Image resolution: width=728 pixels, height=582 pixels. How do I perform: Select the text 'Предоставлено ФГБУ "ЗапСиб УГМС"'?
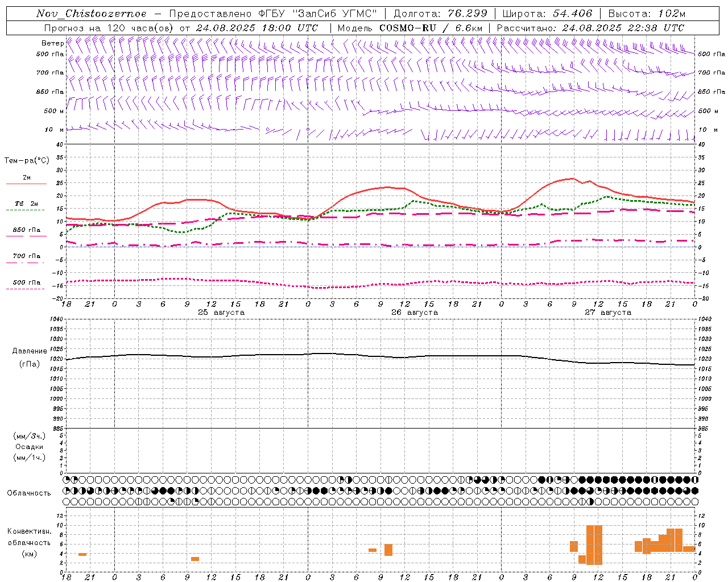(x=274, y=14)
